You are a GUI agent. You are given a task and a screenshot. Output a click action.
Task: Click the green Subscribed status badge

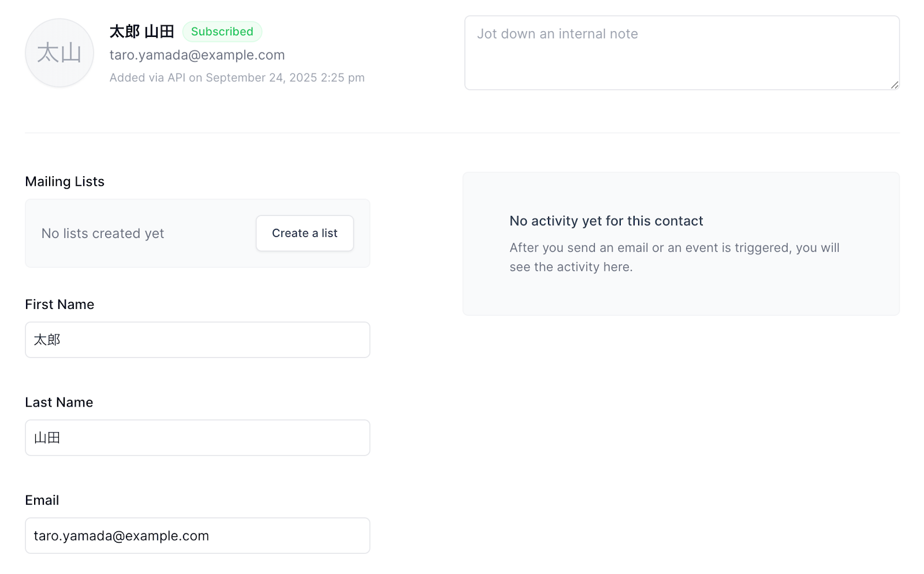tap(222, 32)
